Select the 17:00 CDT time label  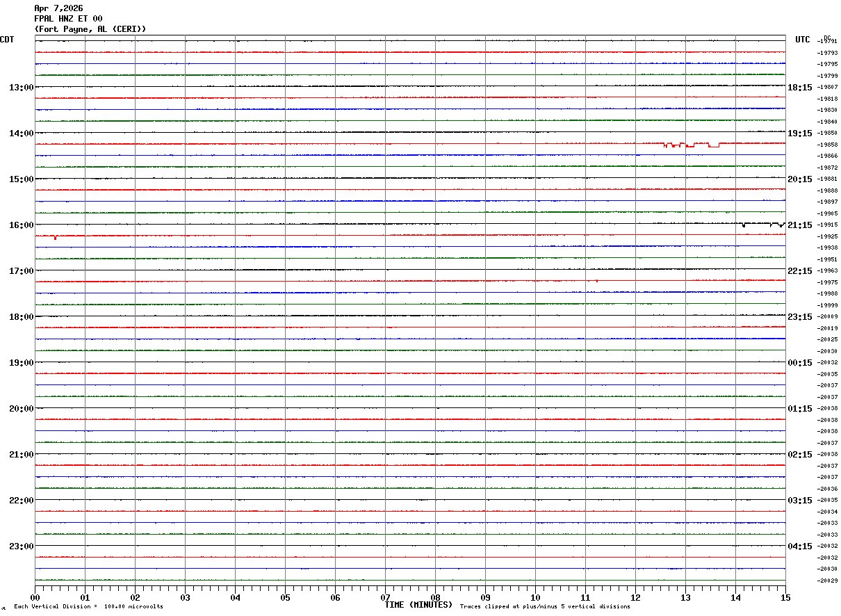[22, 271]
